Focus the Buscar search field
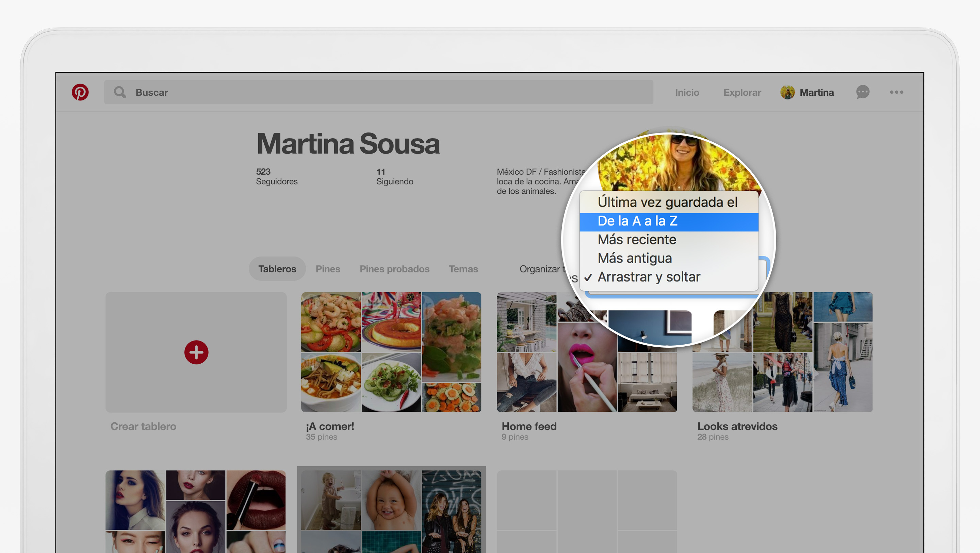Screen dimensions: 980x553 [x=378, y=92]
